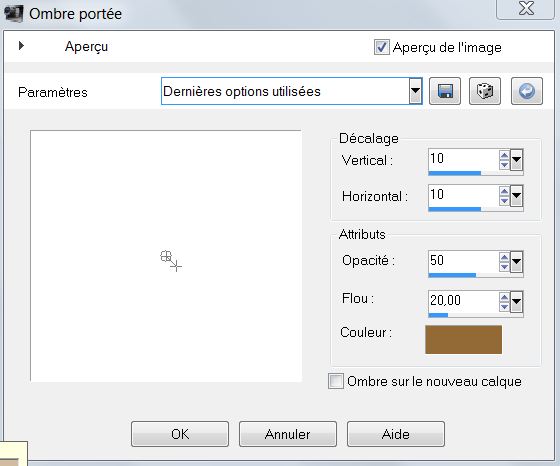The image size is (560, 466).
Task: Open the Flou value slider dropdown
Action: (516, 302)
